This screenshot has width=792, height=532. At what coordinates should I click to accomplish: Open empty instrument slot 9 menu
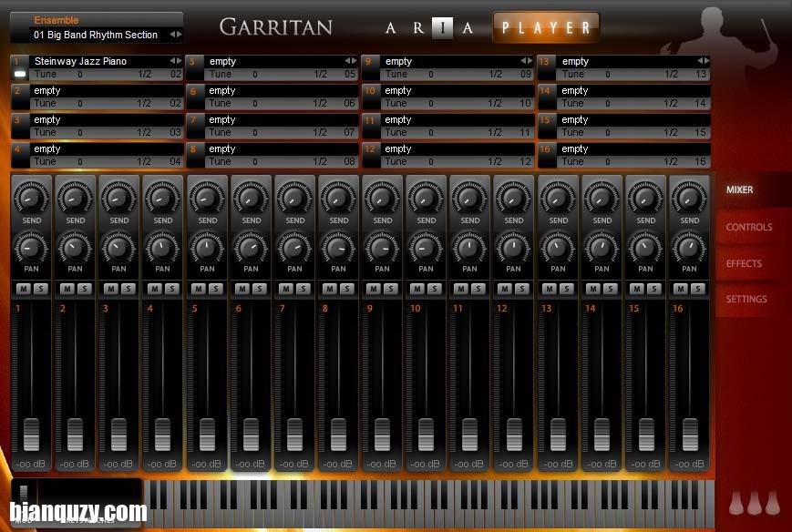[526, 60]
